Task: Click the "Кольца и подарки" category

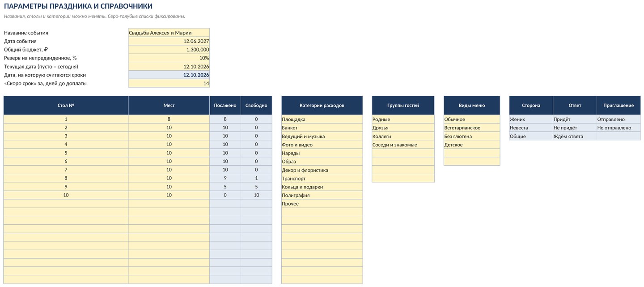Action: 322,187
